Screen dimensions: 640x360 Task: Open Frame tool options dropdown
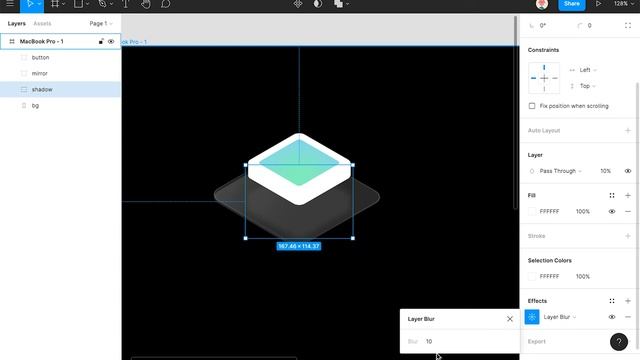pos(64,4)
